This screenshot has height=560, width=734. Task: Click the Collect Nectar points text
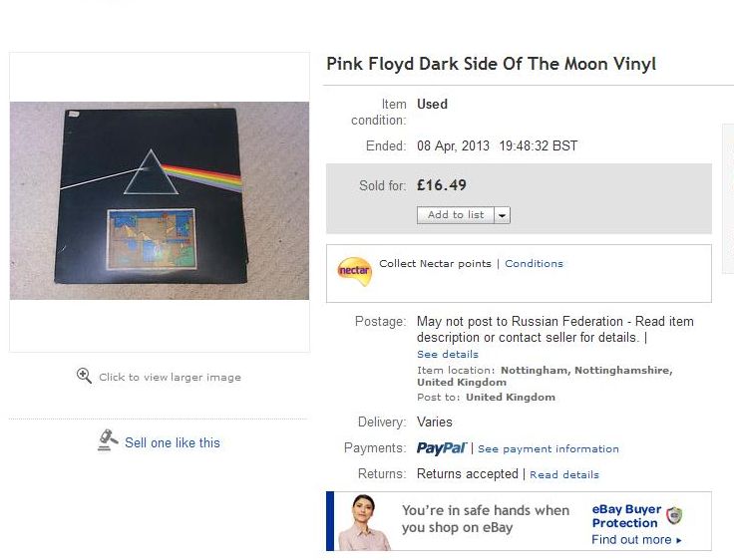tap(435, 264)
